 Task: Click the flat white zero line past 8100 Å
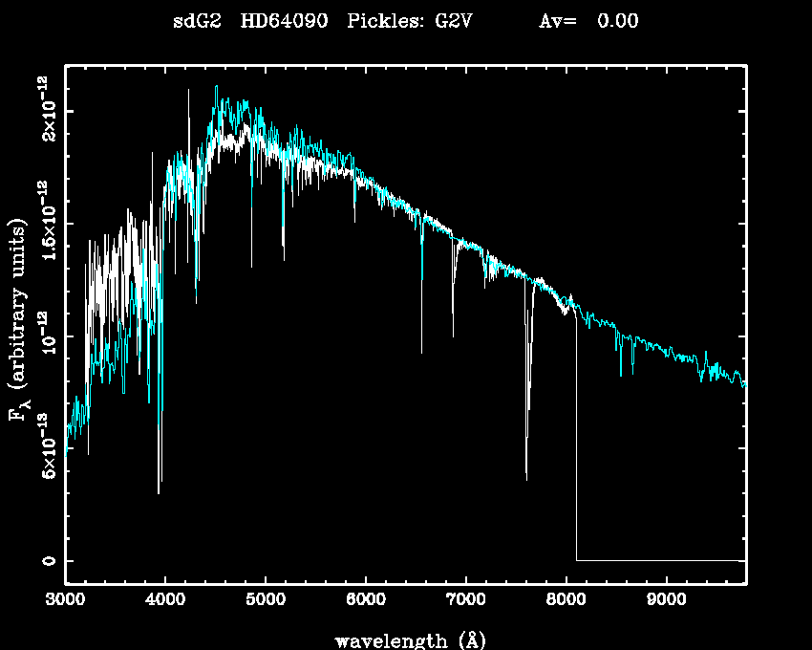pyautogui.click(x=659, y=560)
